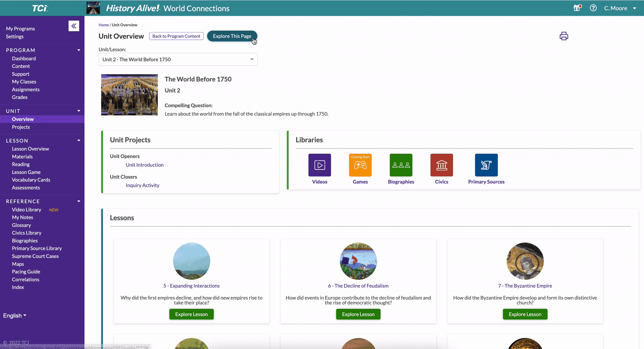The height and width of the screenshot is (349, 644).
Task: Open Lesson Game in sidebar
Action: click(x=26, y=172)
